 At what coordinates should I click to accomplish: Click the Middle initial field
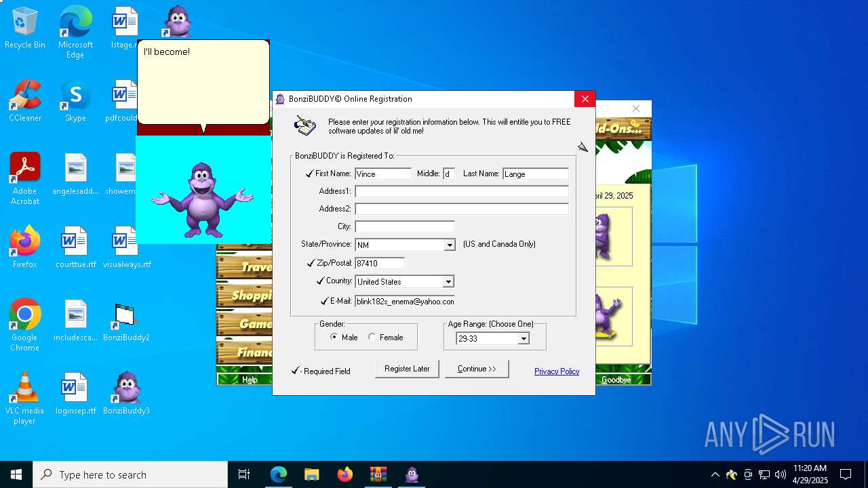(x=448, y=174)
